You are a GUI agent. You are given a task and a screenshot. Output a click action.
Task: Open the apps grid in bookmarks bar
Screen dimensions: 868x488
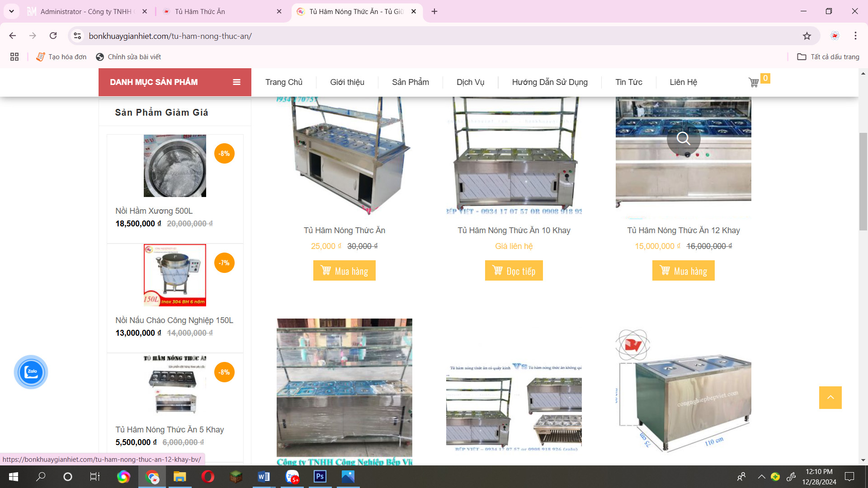pos(14,57)
